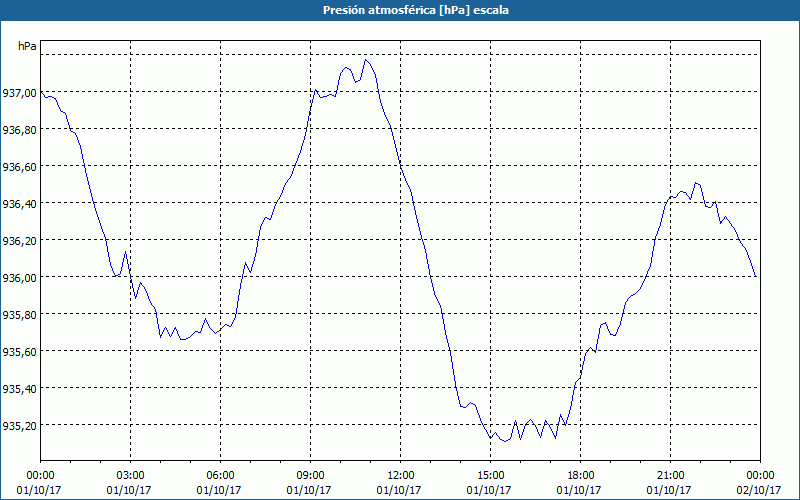Click the 936,60 y-axis value
The width and height of the screenshot is (800, 500).
pos(19,166)
